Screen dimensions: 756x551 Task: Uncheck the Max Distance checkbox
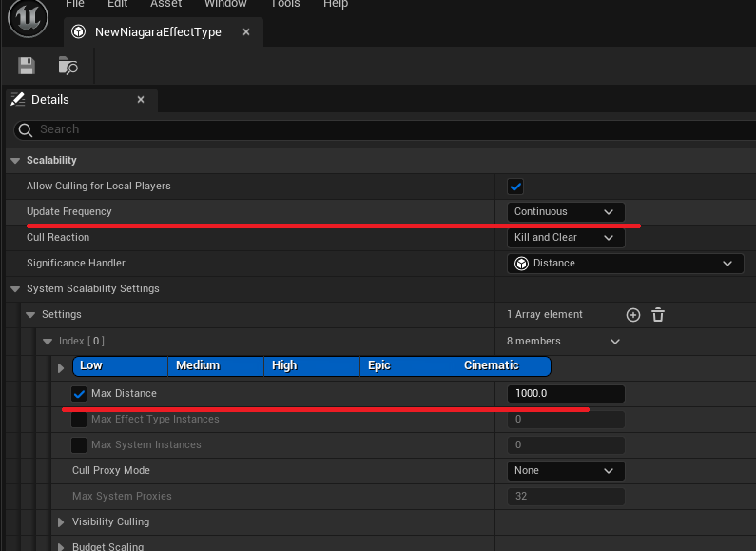[x=79, y=394]
